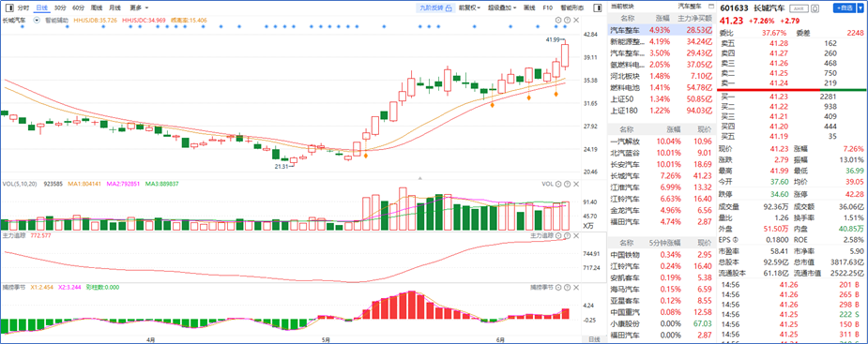The width and height of the screenshot is (868, 344).
Task: Click the lock icon on 九阶反转
Action: pos(449,7)
